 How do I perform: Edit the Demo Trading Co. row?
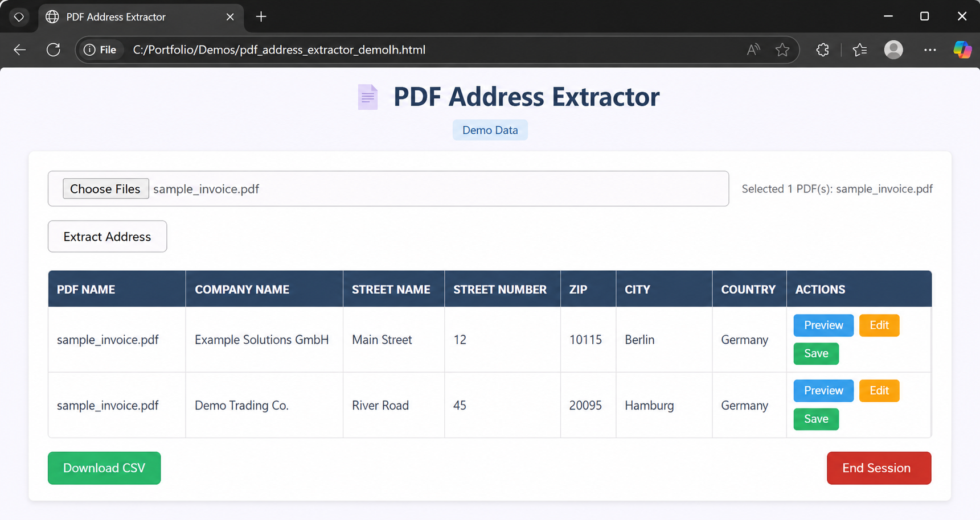879,391
